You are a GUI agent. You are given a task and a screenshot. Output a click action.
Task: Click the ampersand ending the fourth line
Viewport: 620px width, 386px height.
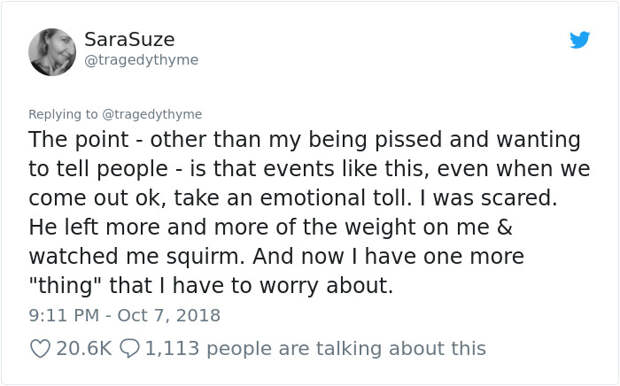tap(504, 227)
